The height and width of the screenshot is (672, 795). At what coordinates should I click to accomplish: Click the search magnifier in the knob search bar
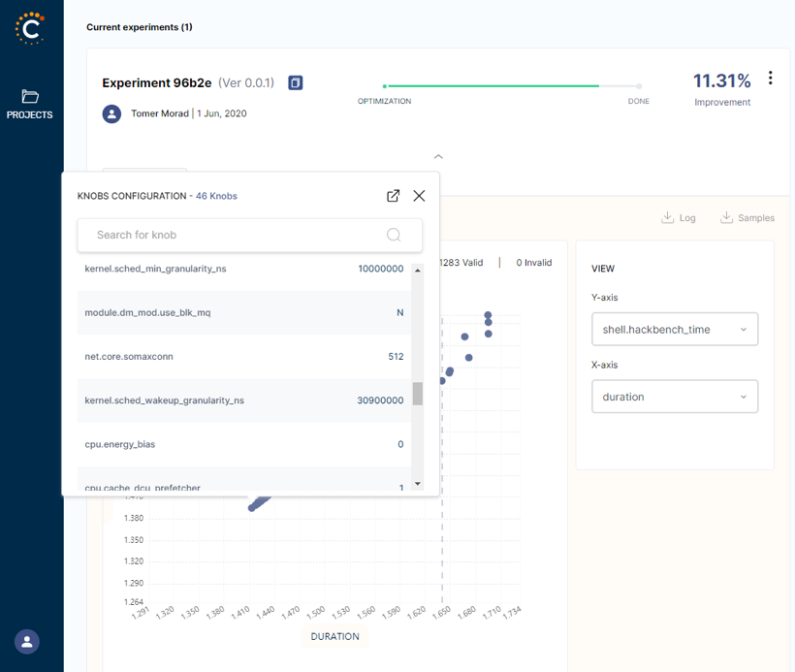[x=394, y=235]
